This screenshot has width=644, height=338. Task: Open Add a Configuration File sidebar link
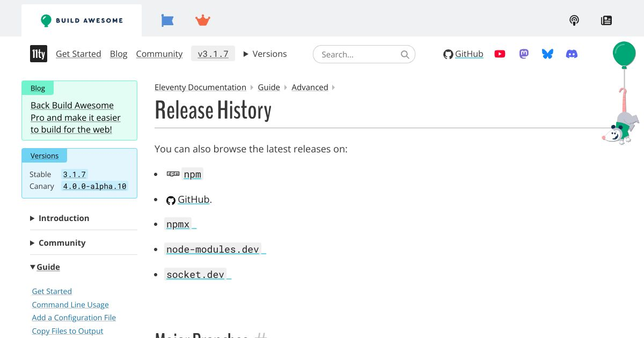click(x=74, y=318)
